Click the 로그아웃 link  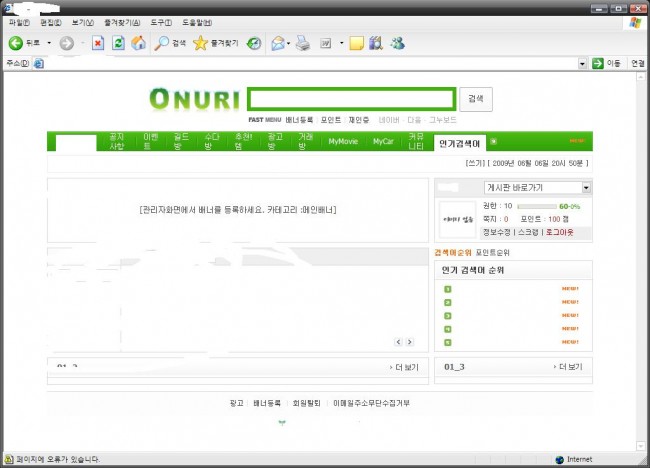(558, 231)
